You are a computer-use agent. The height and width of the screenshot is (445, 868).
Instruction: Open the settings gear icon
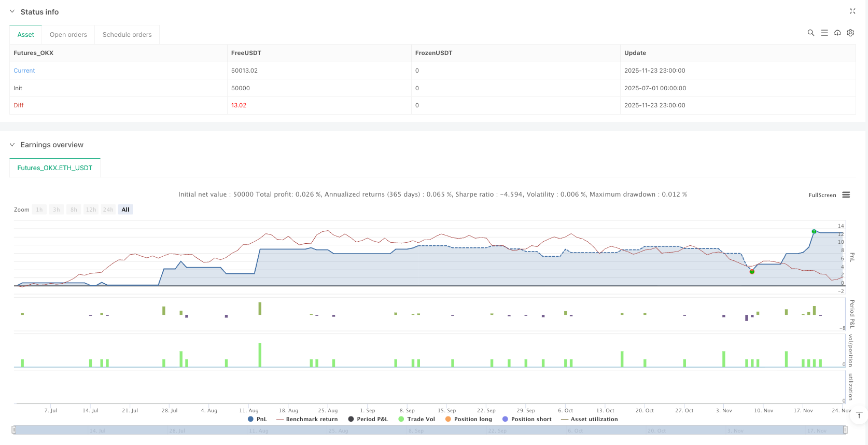pos(850,33)
